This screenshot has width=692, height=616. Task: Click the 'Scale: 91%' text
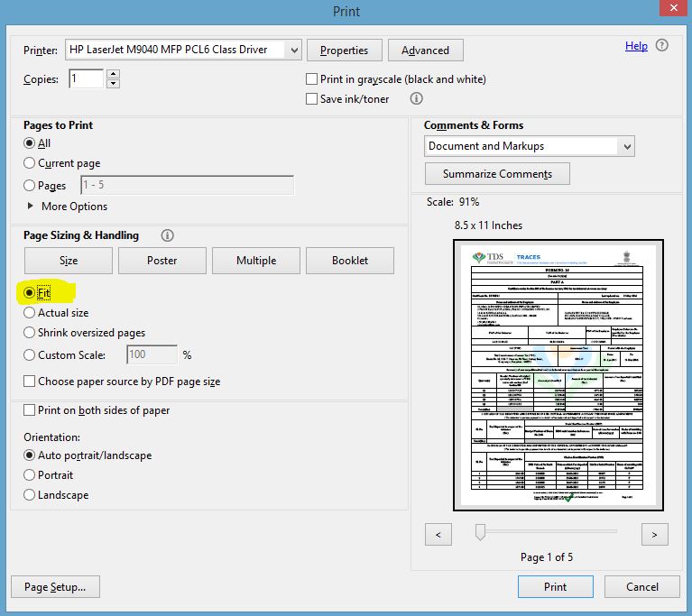(x=453, y=202)
